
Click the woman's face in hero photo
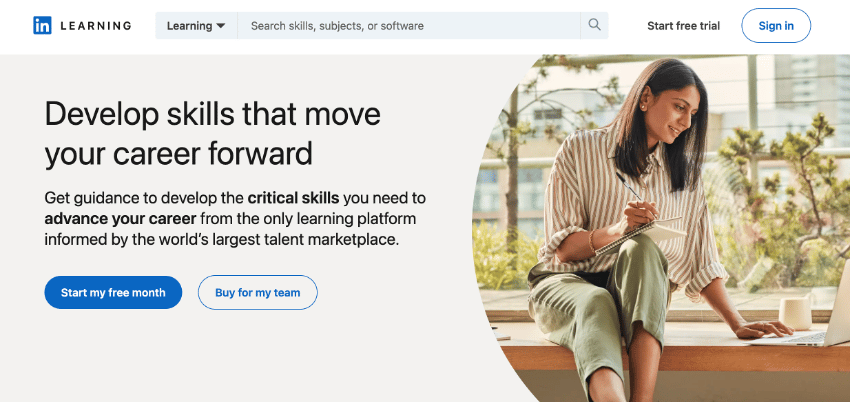669,114
